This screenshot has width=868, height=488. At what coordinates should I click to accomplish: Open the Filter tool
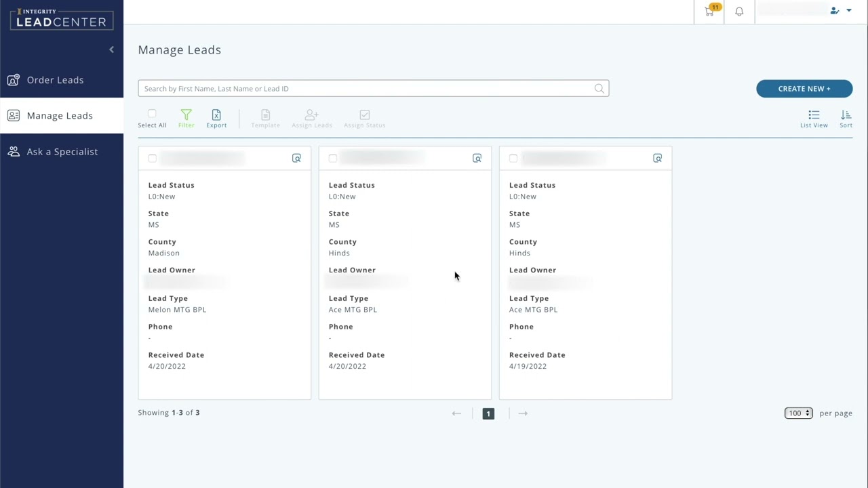186,119
